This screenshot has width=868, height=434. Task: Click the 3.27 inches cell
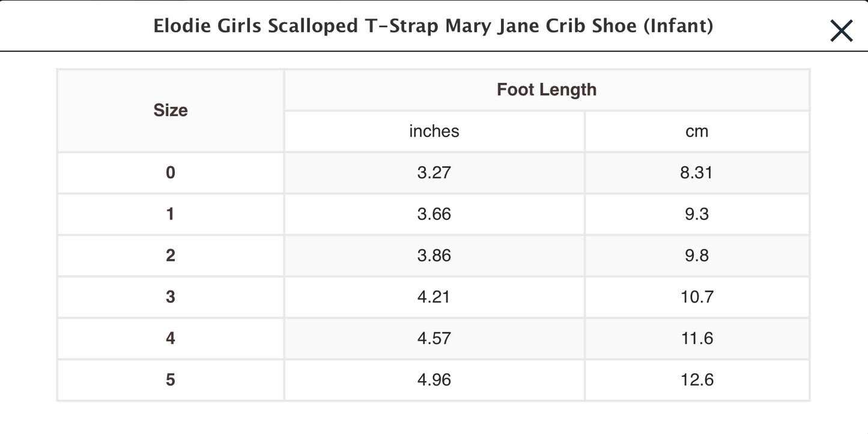coord(434,173)
